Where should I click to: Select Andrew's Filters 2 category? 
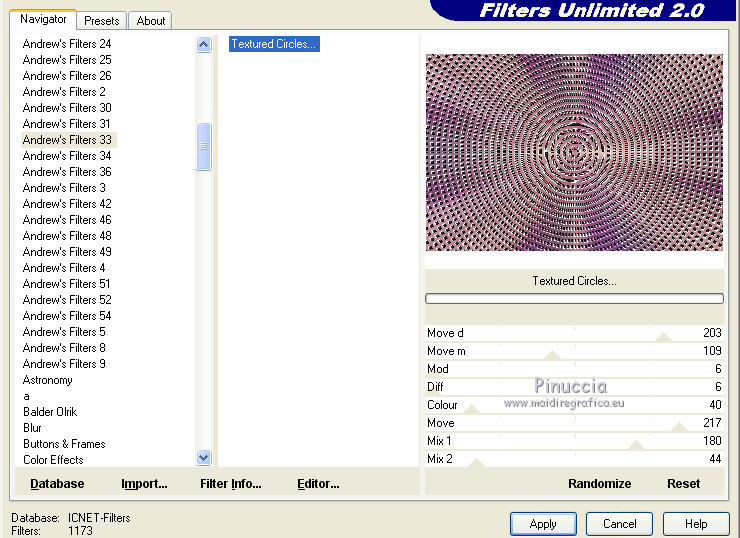(64, 92)
